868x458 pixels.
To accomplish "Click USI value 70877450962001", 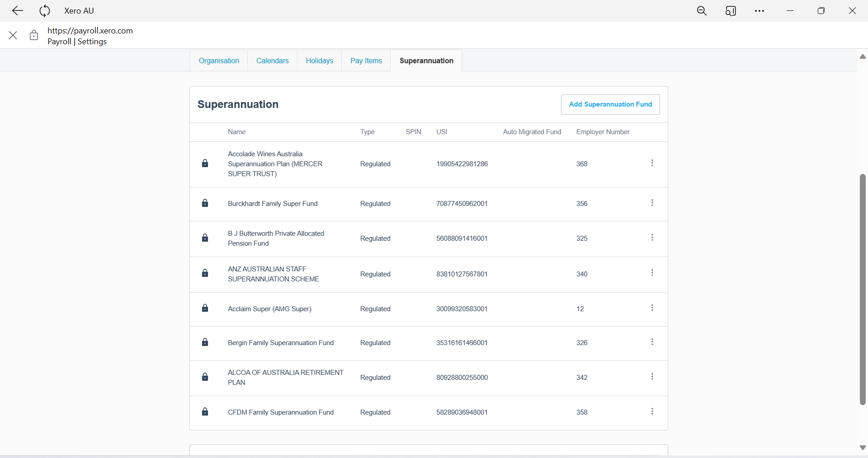I will click(x=462, y=204).
